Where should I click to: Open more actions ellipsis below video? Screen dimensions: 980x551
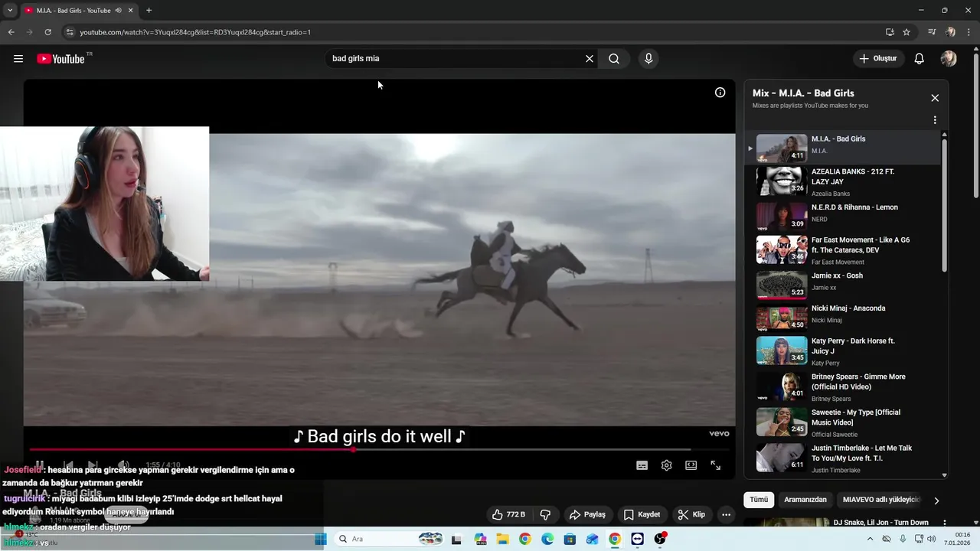727,514
